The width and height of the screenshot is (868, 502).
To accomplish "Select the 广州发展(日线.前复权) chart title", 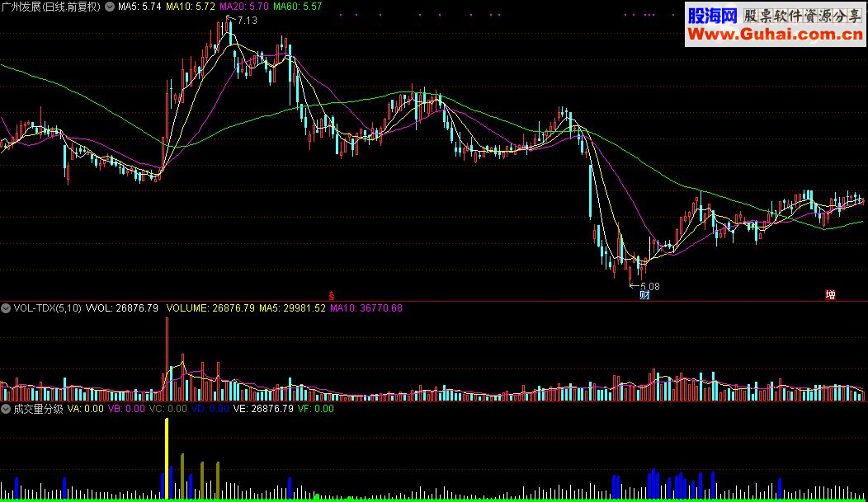I will pyautogui.click(x=51, y=7).
